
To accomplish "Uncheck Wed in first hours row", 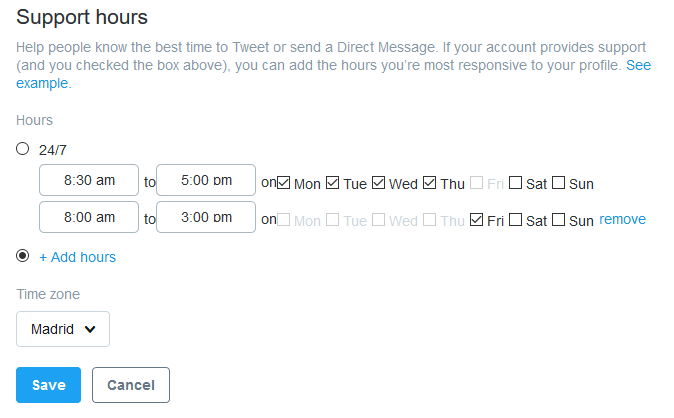I will pyautogui.click(x=378, y=183).
